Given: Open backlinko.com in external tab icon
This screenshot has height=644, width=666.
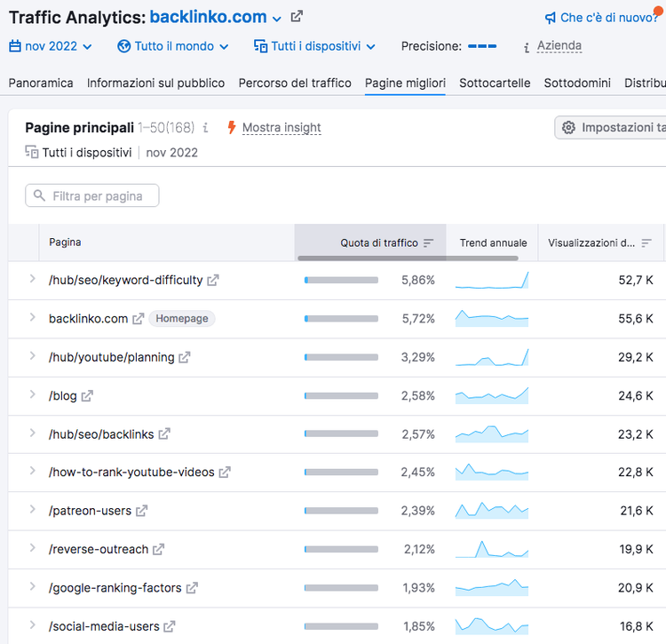Looking at the screenshot, I should (297, 17).
